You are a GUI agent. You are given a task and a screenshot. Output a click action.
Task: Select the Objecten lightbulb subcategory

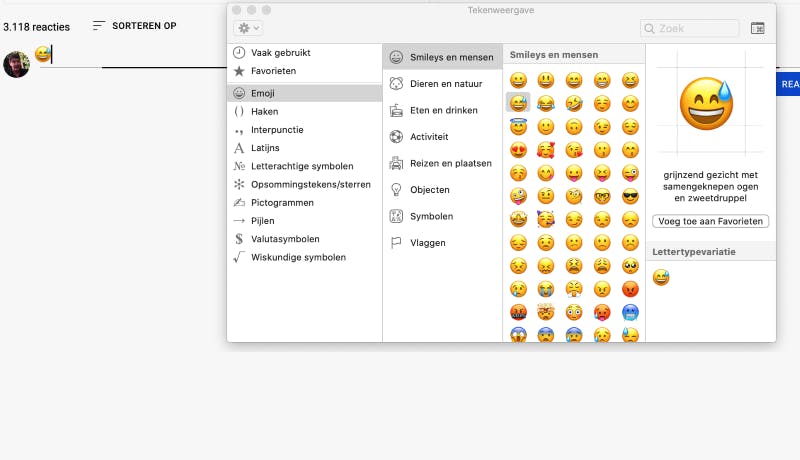click(429, 189)
